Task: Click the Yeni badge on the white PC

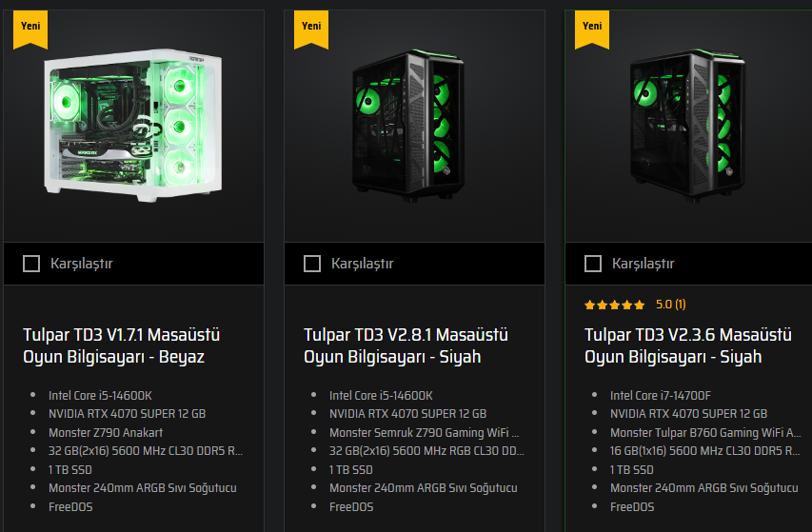Action: [x=30, y=30]
